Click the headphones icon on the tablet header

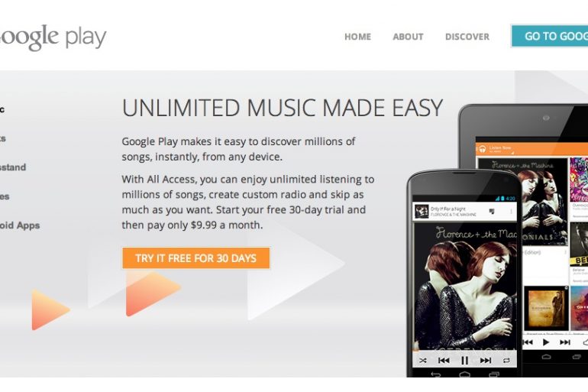pyautogui.click(x=483, y=149)
